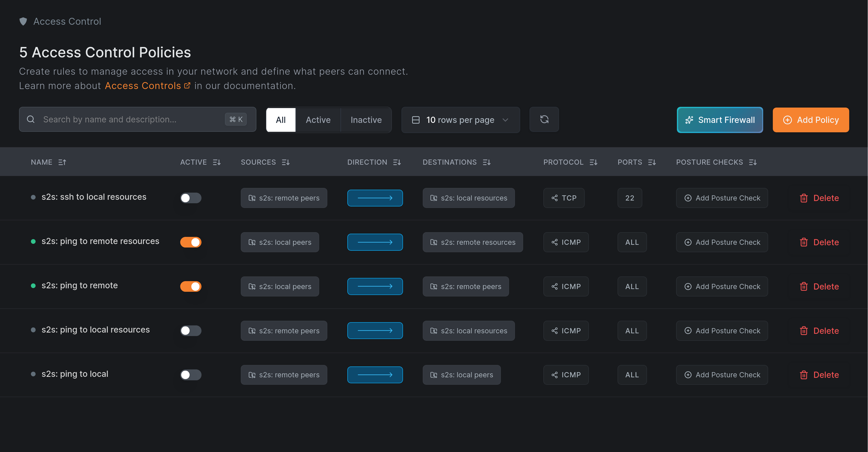Open the 10 rows per page dropdown
Image resolution: width=868 pixels, height=452 pixels.
click(x=460, y=120)
